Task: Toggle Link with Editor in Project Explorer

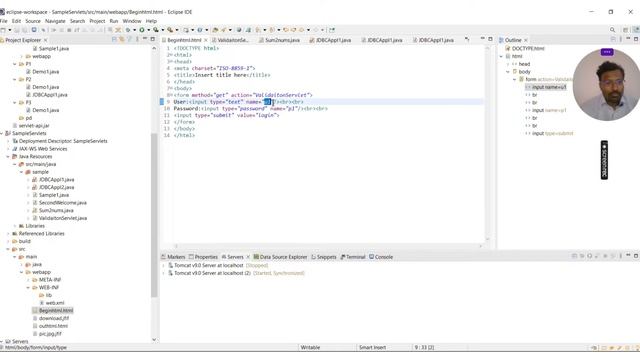Action: (x=122, y=40)
